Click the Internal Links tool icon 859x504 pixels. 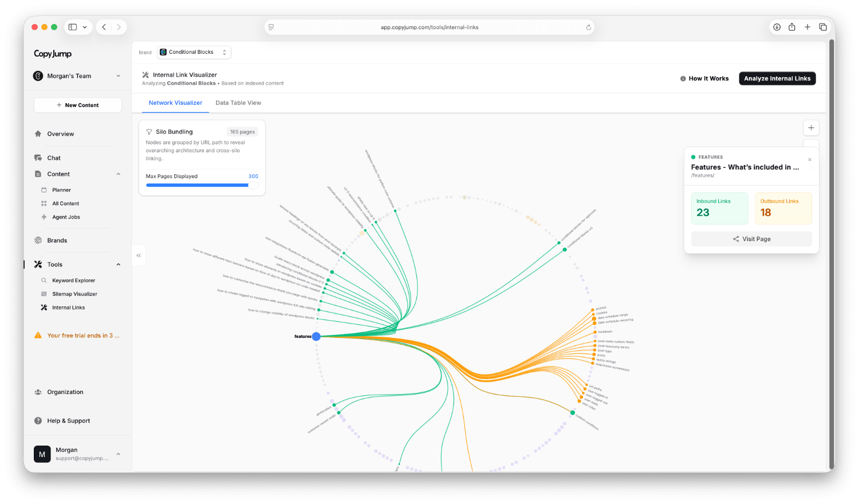click(44, 308)
